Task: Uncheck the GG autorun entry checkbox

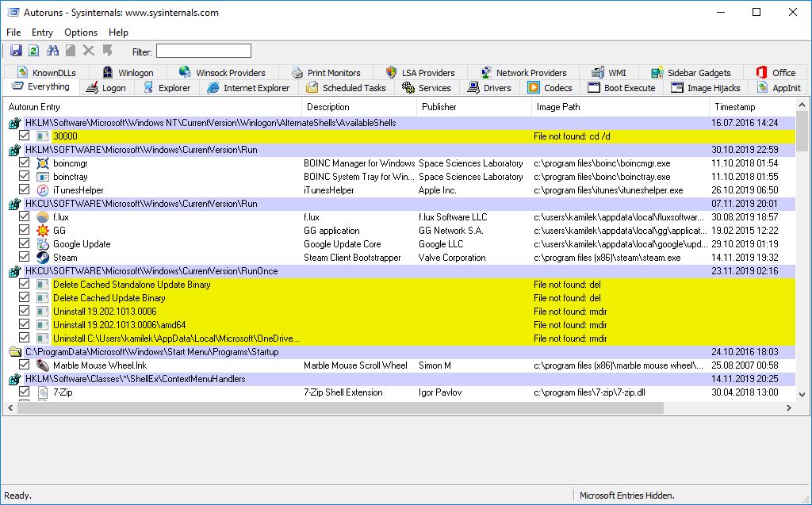Action: point(25,231)
